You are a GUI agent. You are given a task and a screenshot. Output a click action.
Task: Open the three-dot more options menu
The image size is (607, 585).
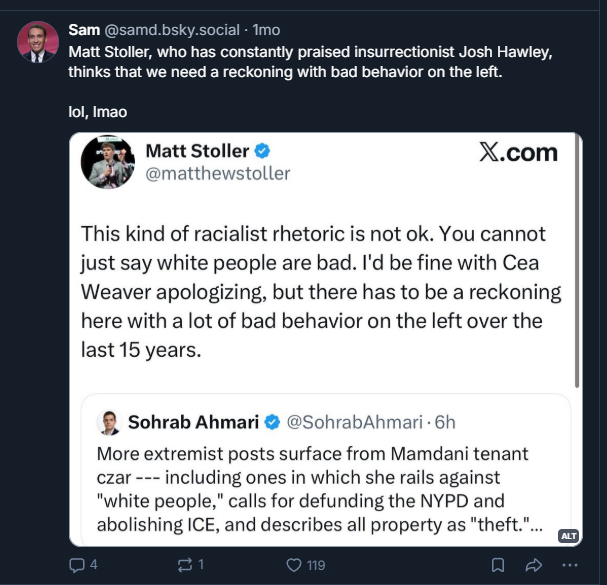[x=574, y=565]
